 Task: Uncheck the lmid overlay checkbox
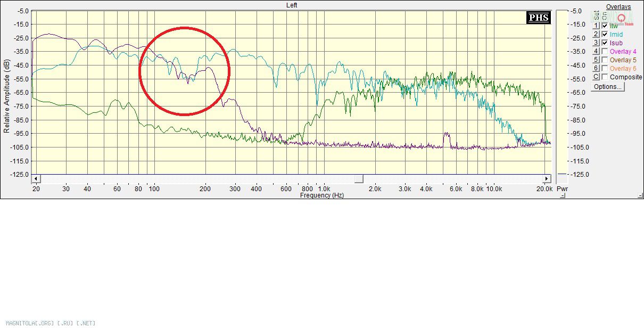pos(605,34)
